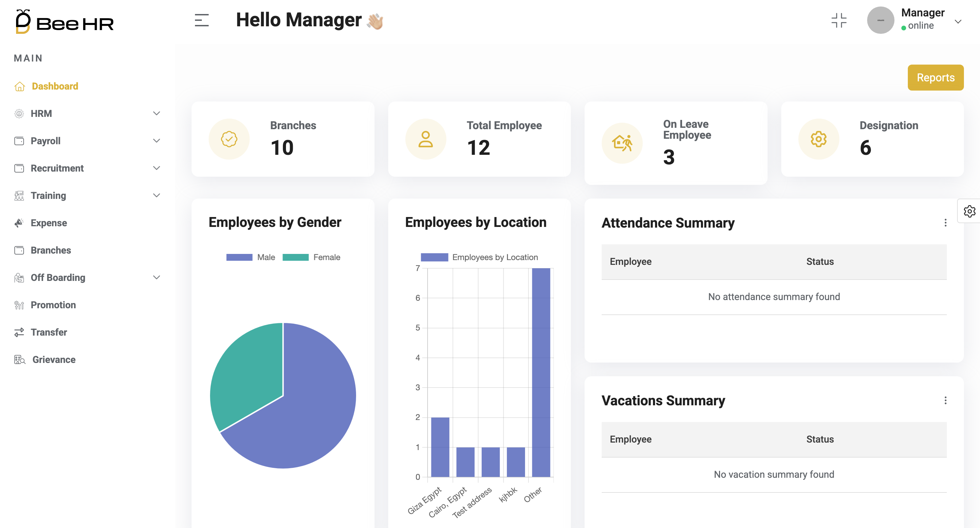Click the Grievance building icon
Image resolution: width=980 pixels, height=528 pixels.
click(19, 360)
